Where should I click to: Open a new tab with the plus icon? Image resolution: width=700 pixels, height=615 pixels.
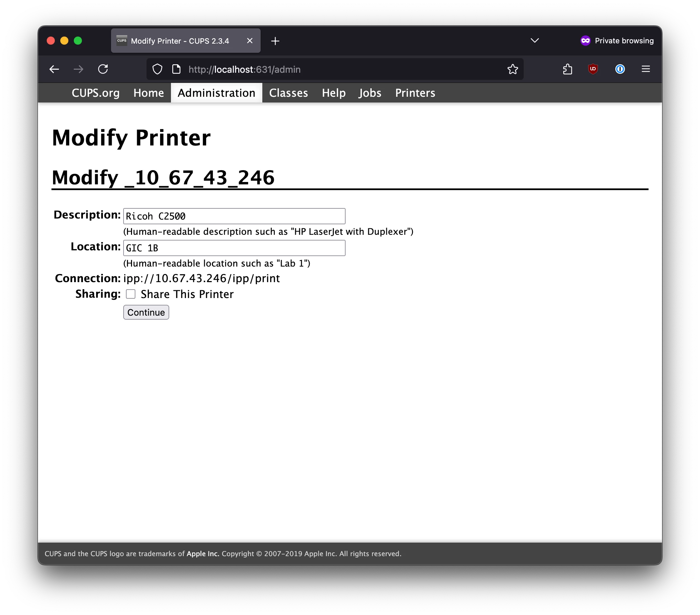275,41
